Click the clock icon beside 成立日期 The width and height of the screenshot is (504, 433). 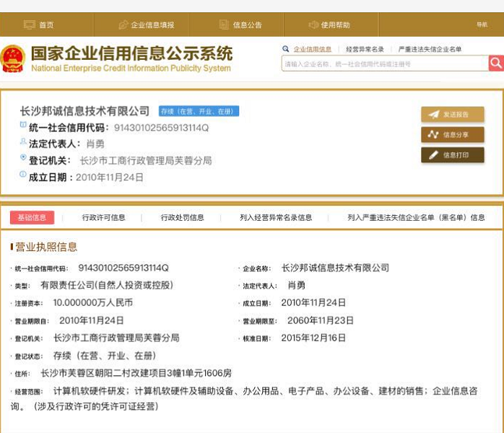click(23, 175)
